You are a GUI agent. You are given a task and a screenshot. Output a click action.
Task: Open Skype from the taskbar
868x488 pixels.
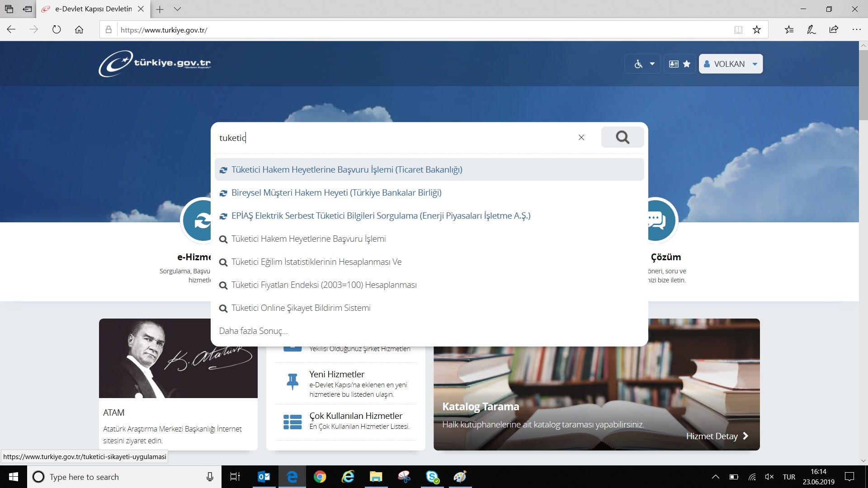click(432, 477)
